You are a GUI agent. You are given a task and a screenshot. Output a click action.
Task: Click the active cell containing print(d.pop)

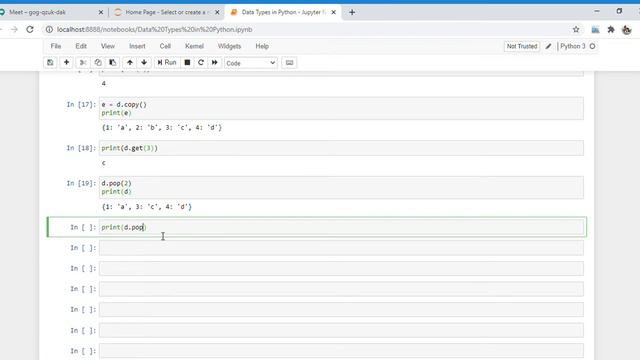[x=341, y=227]
